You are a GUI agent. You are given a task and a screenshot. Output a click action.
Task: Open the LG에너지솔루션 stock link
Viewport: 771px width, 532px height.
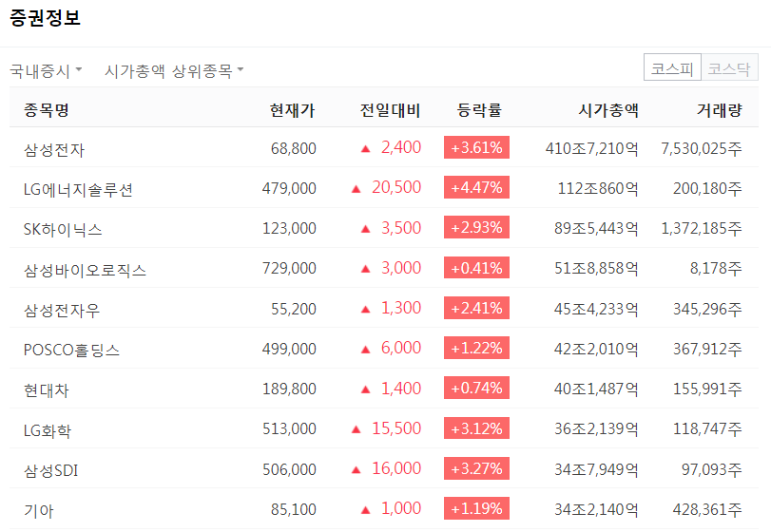(78, 189)
